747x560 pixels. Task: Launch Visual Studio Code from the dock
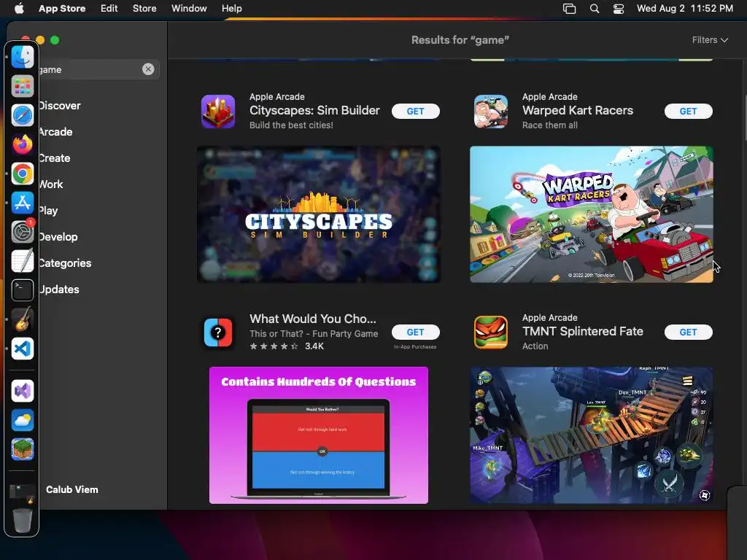tap(23, 349)
